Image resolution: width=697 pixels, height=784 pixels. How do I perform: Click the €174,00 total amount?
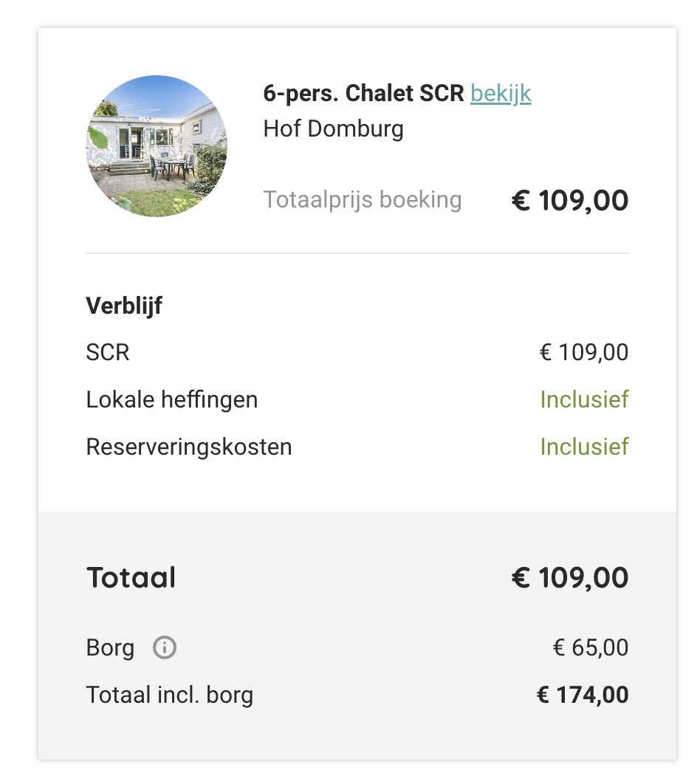[583, 695]
